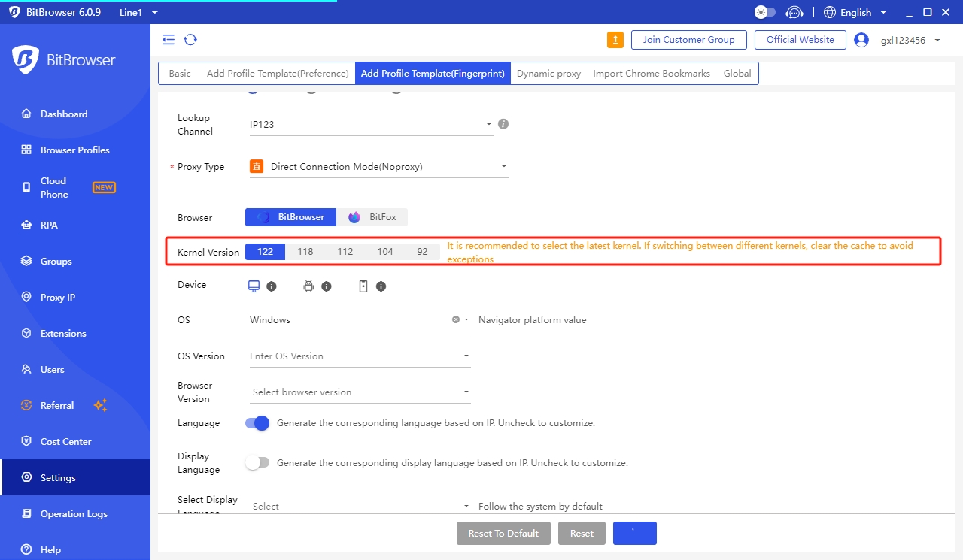Image resolution: width=963 pixels, height=560 pixels.
Task: Click the Groups layers icon
Action: pyautogui.click(x=26, y=262)
